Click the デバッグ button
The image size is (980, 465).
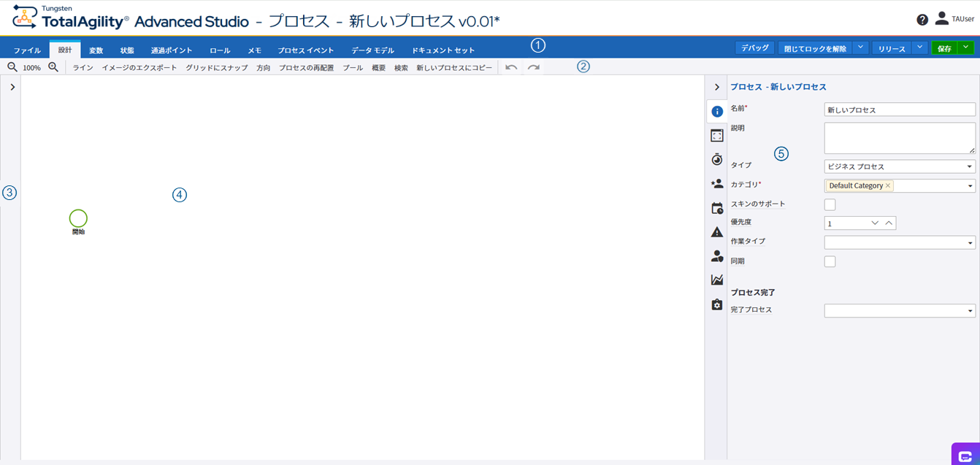point(755,46)
